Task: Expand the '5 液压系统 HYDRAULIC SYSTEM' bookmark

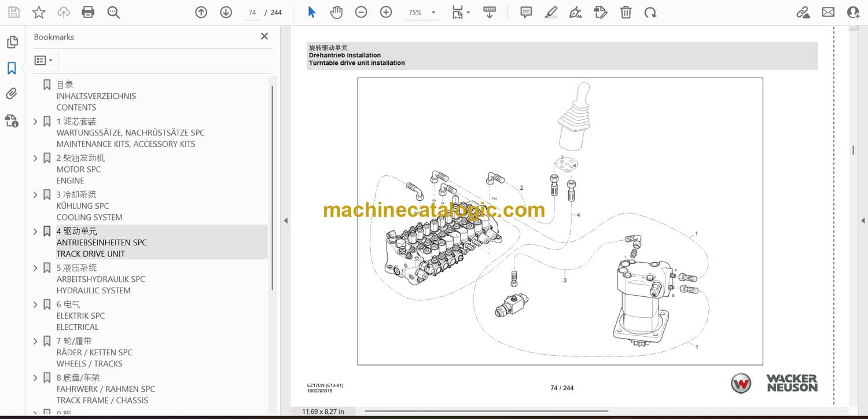Action: point(35,268)
